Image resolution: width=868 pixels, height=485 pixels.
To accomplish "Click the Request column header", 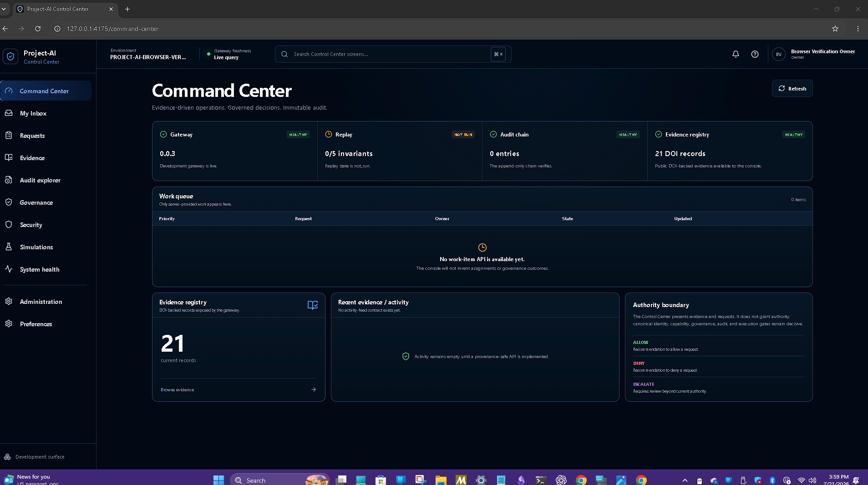I will pos(303,219).
